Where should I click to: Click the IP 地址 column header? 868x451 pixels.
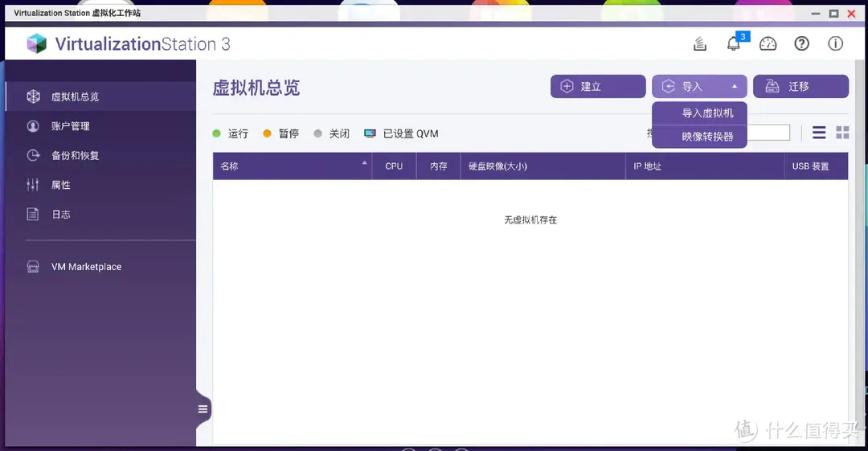(x=706, y=166)
